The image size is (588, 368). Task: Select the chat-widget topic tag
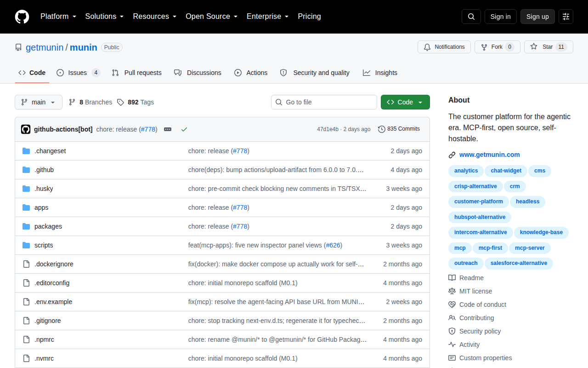pyautogui.click(x=506, y=171)
